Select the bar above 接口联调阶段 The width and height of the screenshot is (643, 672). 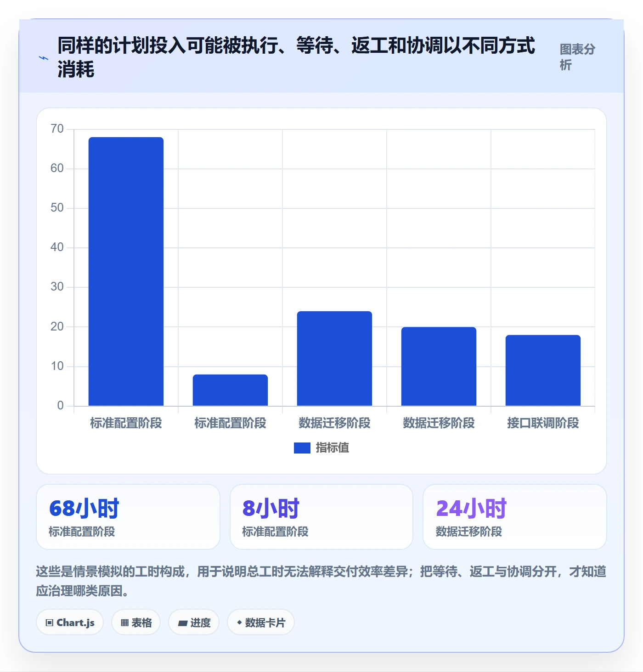coord(543,370)
